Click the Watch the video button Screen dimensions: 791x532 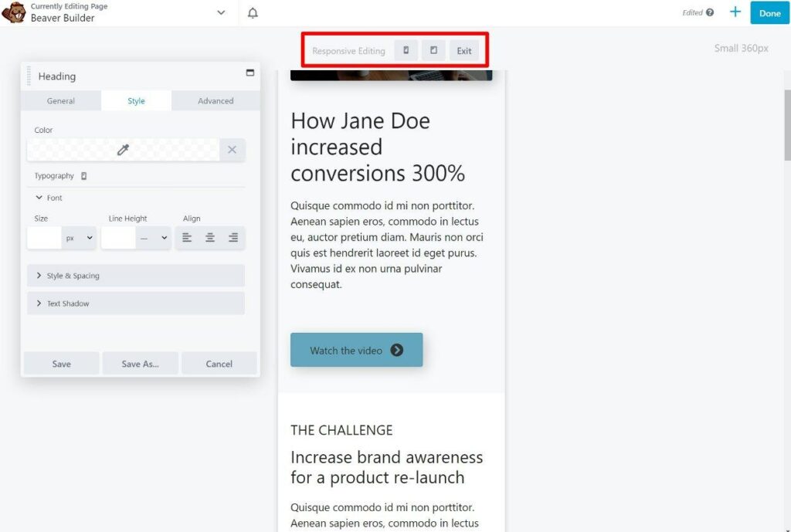pos(356,350)
